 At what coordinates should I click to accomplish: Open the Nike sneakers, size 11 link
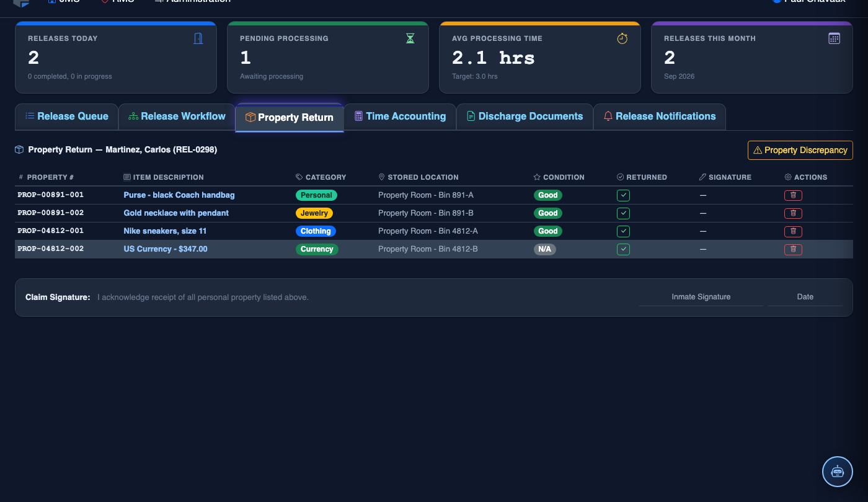(165, 231)
